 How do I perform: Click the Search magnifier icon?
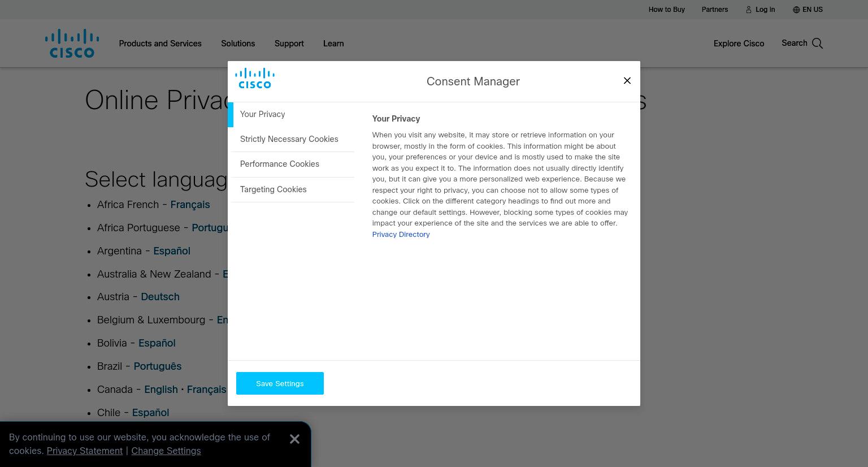coord(817,44)
